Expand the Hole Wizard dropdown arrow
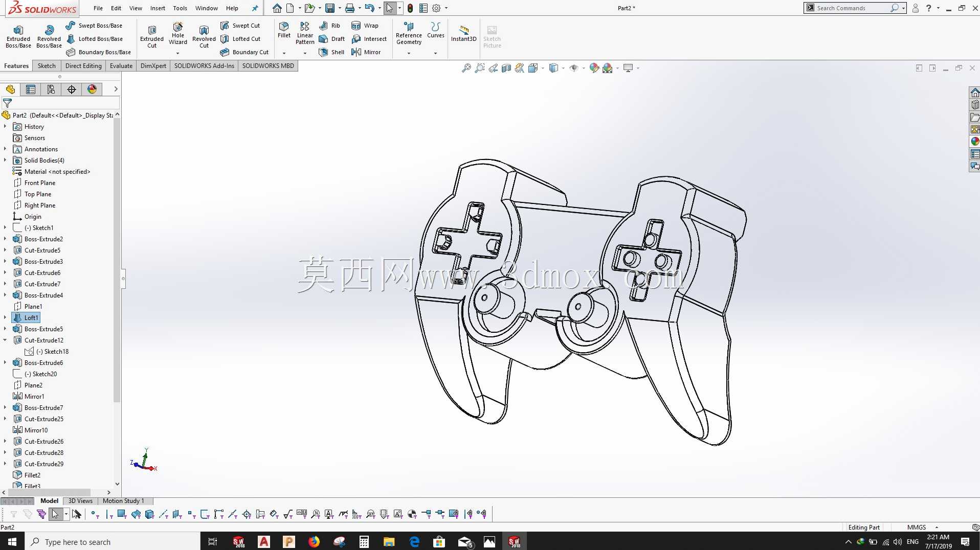This screenshot has width=980, height=550. point(178,53)
